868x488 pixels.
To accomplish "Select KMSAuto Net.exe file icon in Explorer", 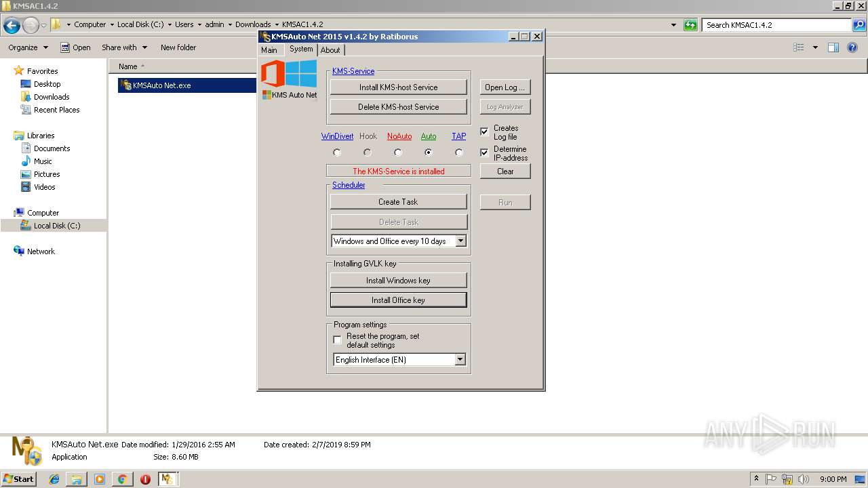I will (125, 85).
